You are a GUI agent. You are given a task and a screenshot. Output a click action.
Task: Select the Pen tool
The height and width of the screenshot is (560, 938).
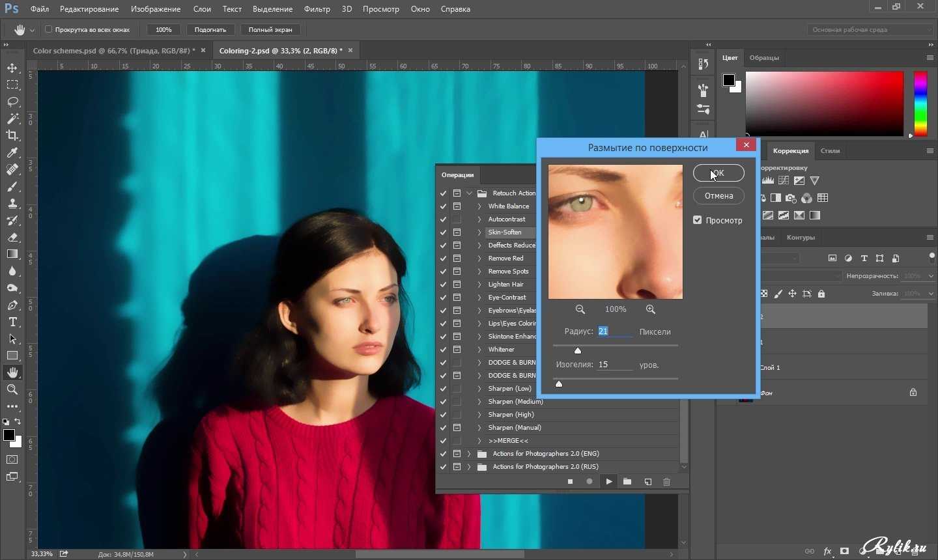coord(12,305)
